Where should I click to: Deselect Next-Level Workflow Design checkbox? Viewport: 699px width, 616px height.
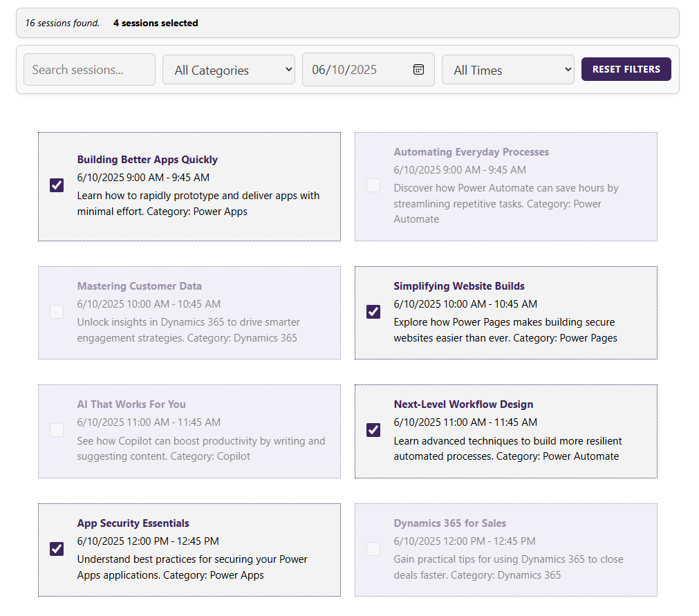[373, 430]
